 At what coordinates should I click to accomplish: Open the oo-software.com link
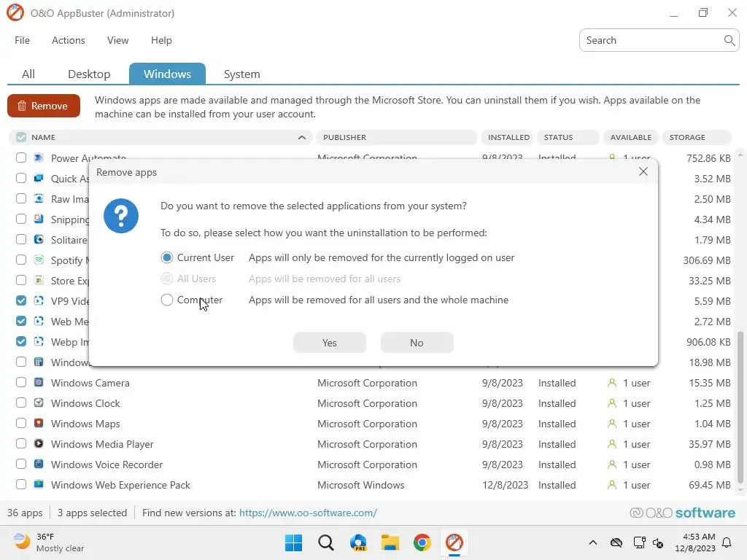pyautogui.click(x=309, y=513)
